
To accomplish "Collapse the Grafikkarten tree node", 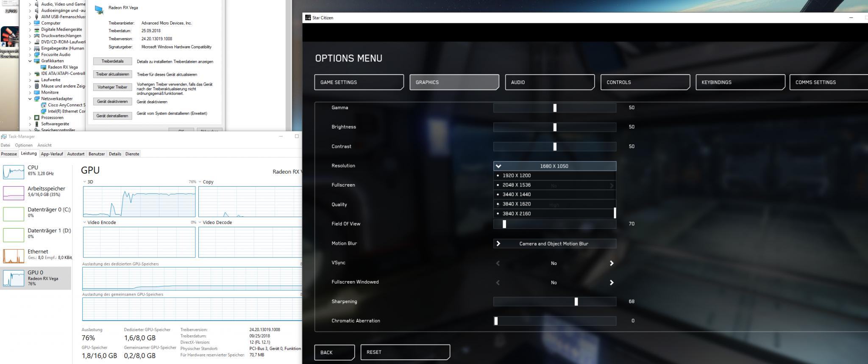I will (30, 61).
